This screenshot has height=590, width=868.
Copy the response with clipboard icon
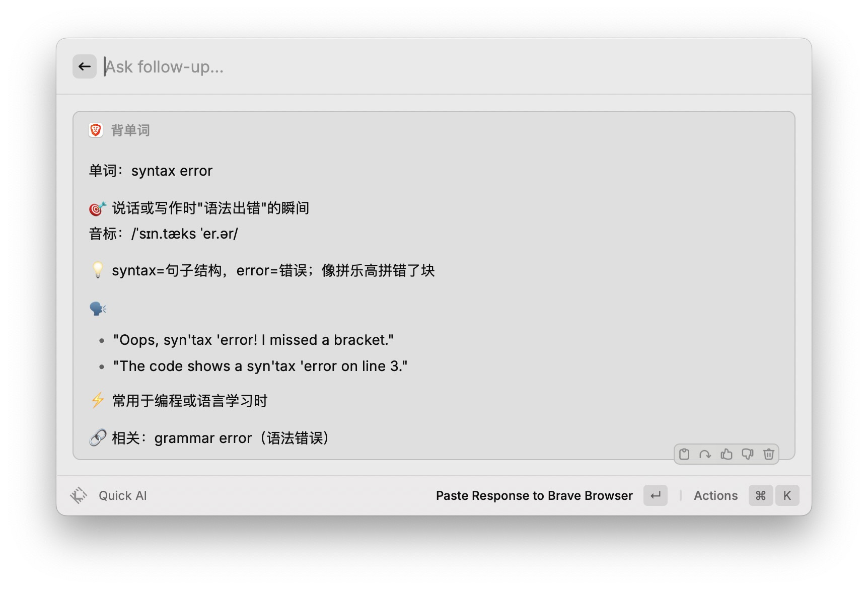(684, 454)
